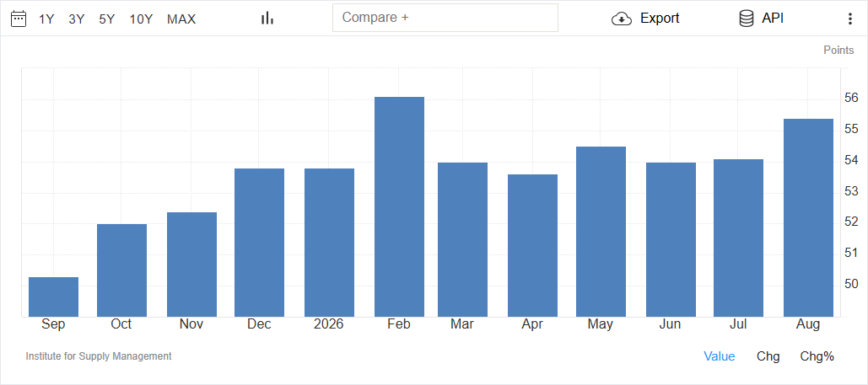Click the May x-axis label
This screenshot has width=868, height=385.
pyautogui.click(x=601, y=325)
